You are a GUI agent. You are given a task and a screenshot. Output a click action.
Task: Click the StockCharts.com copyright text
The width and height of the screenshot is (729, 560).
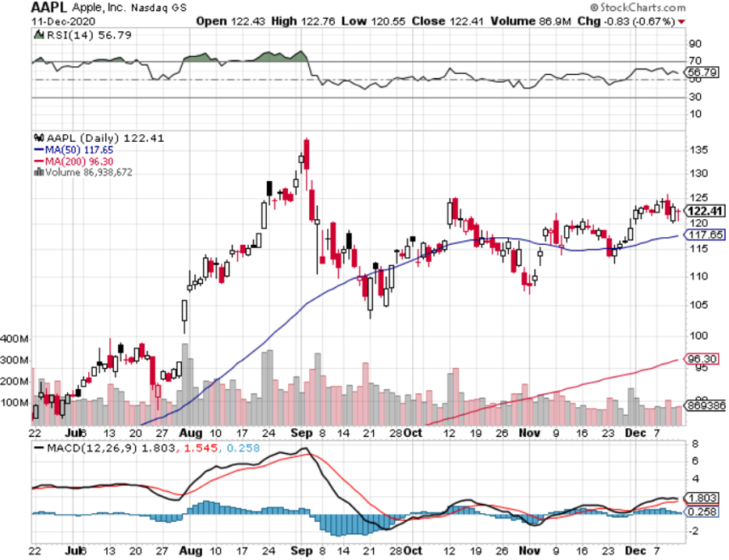coord(638,8)
